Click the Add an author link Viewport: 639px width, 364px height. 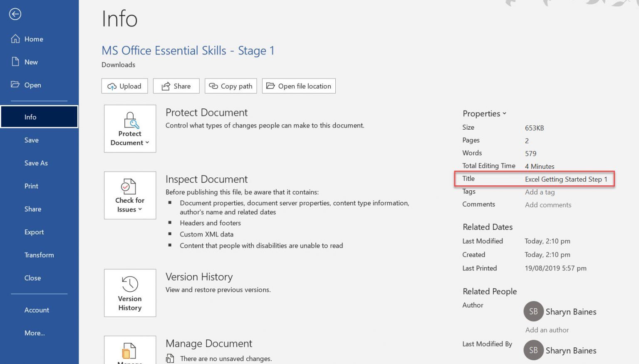(547, 330)
